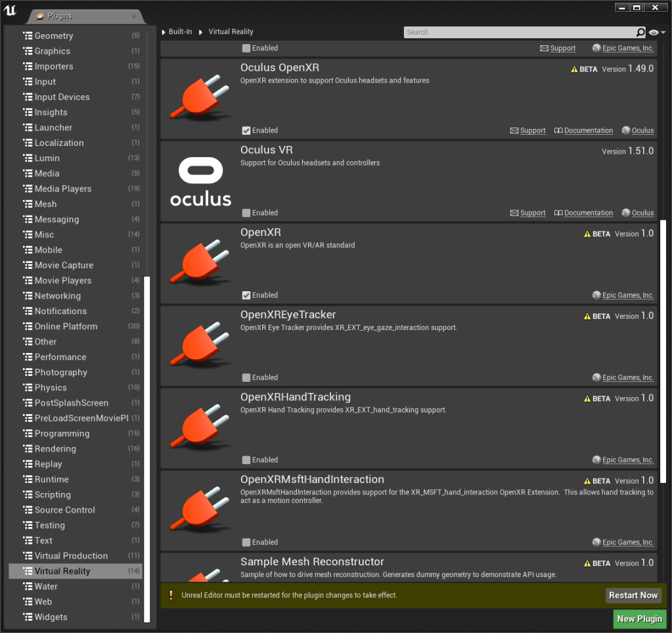Viewport: 672px width, 633px height.
Task: Expand the Built-In breadcrumb arrow
Action: coord(164,32)
